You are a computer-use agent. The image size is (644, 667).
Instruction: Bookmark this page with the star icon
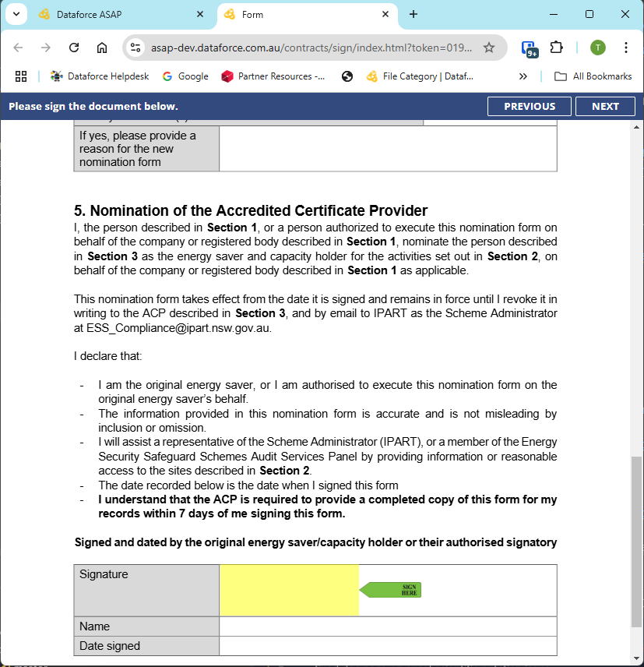(489, 48)
